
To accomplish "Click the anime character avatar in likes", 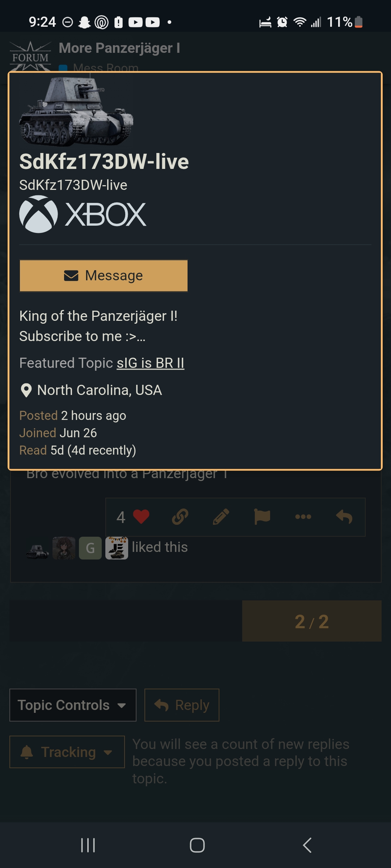I will pyautogui.click(x=64, y=548).
